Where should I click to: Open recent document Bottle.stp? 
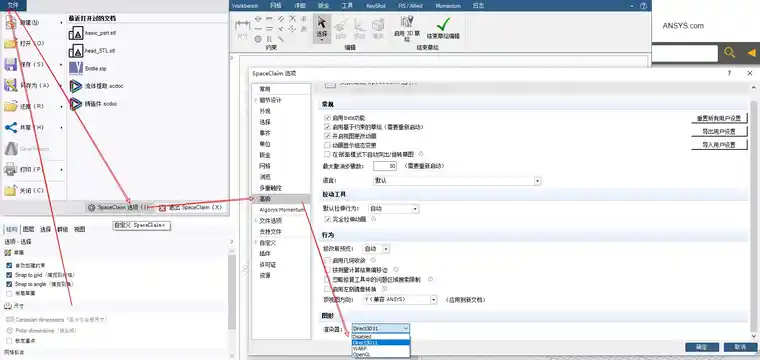click(88, 68)
